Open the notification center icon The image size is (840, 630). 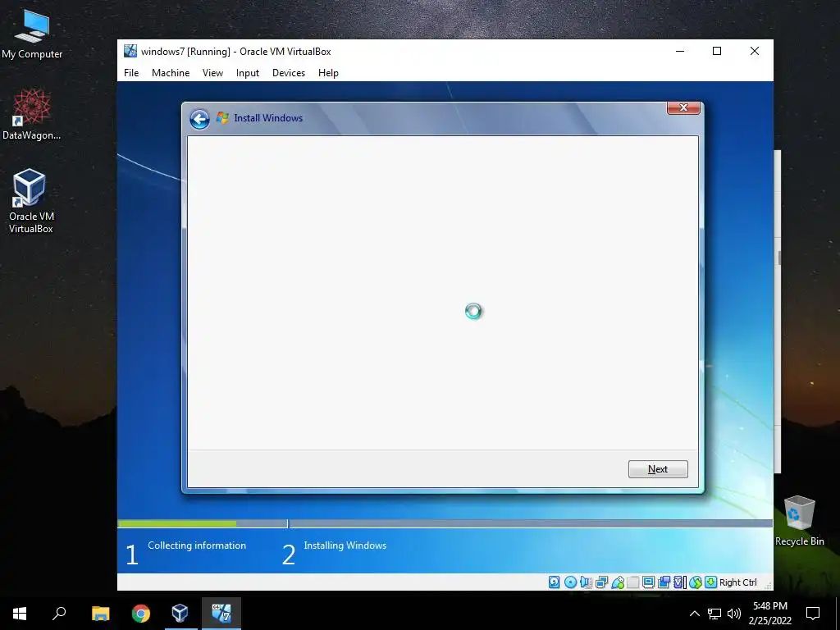click(813, 614)
